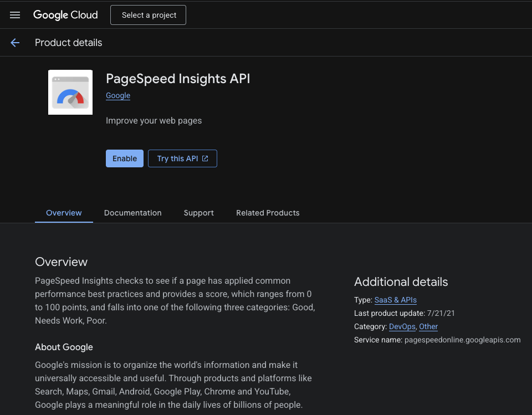Open the navigation hamburger menu
Image resolution: width=532 pixels, height=415 pixels.
click(x=14, y=15)
